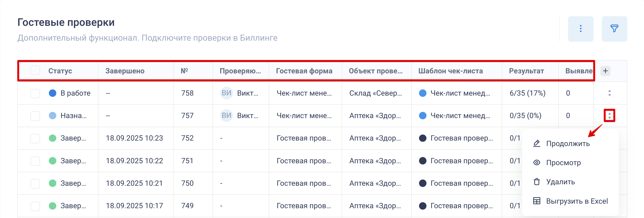Tick the checkbox for check 752
The image size is (644, 218).
(35, 138)
